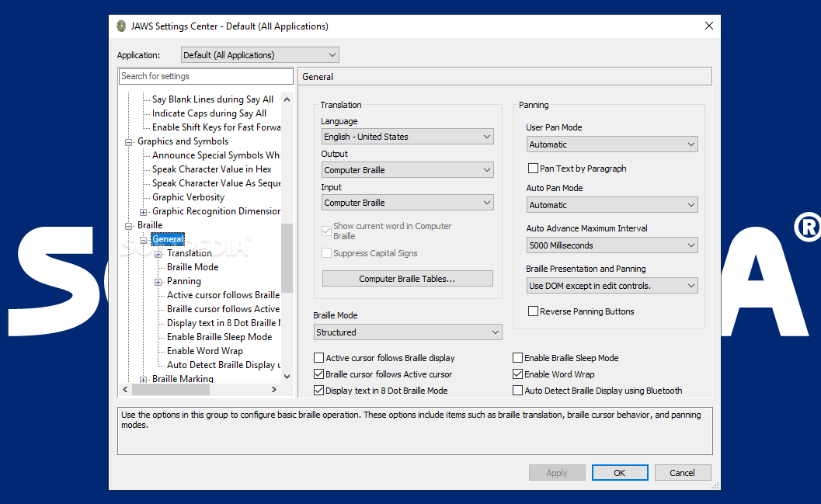
Task: Enable Pan Text by Paragraph
Action: (x=533, y=169)
